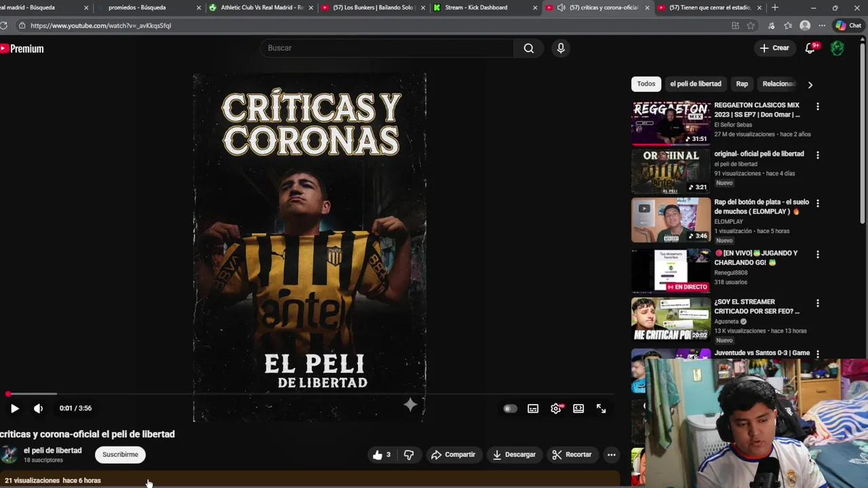Download the video with Descargar
The width and height of the screenshot is (868, 488).
(x=514, y=455)
